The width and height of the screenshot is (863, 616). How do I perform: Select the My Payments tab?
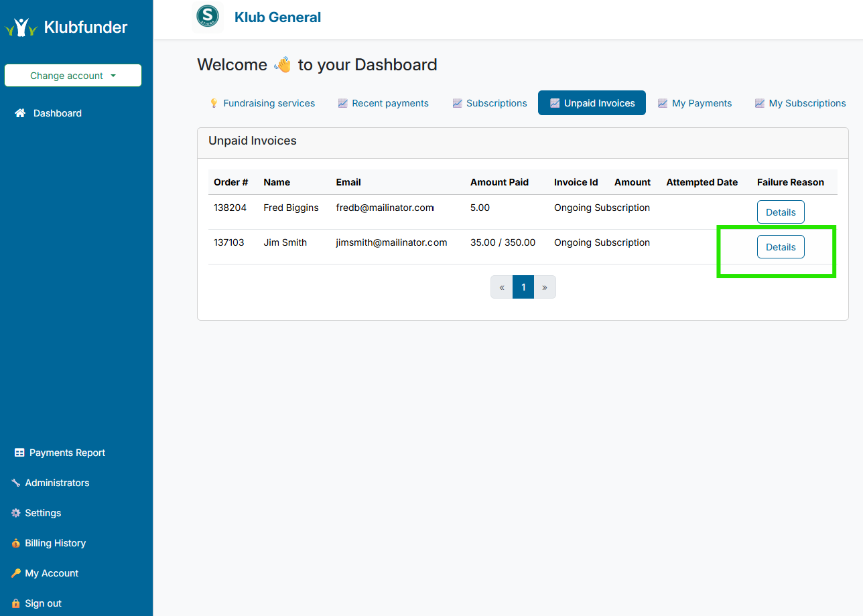pos(695,103)
